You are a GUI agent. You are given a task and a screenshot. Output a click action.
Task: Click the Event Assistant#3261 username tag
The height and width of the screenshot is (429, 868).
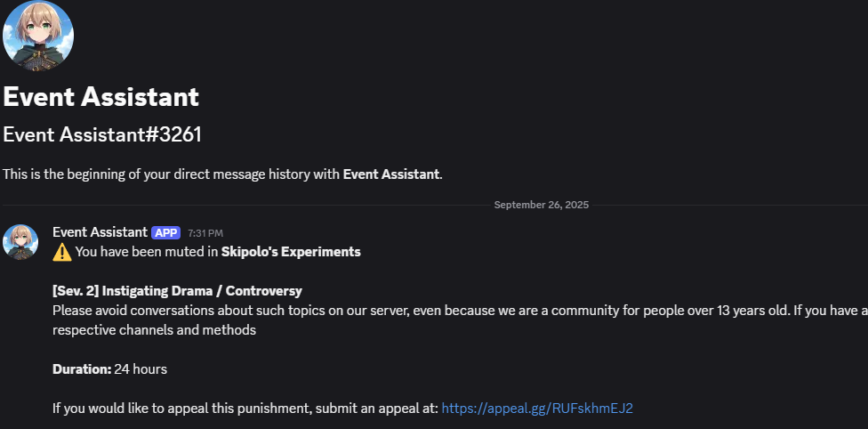click(102, 134)
